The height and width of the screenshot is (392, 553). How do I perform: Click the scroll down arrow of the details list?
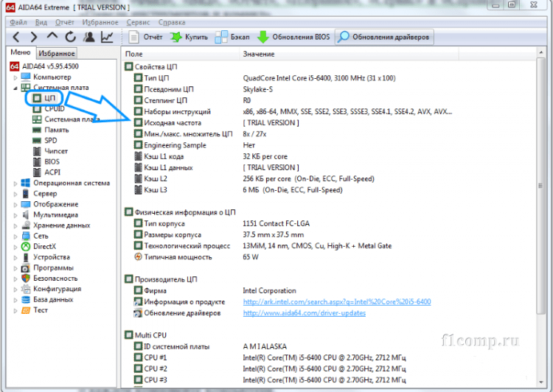pyautogui.click(x=541, y=382)
